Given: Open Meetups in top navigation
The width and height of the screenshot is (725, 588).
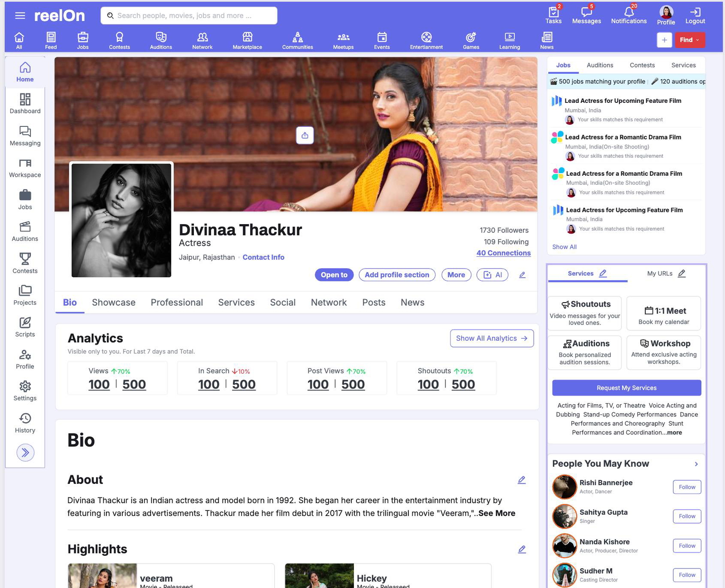Looking at the screenshot, I should coord(343,40).
